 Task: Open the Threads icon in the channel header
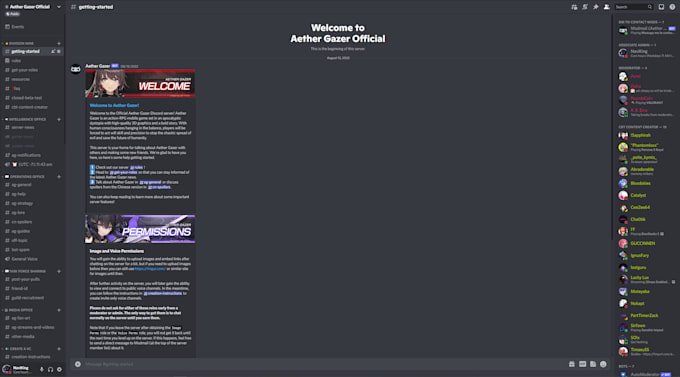(x=574, y=7)
